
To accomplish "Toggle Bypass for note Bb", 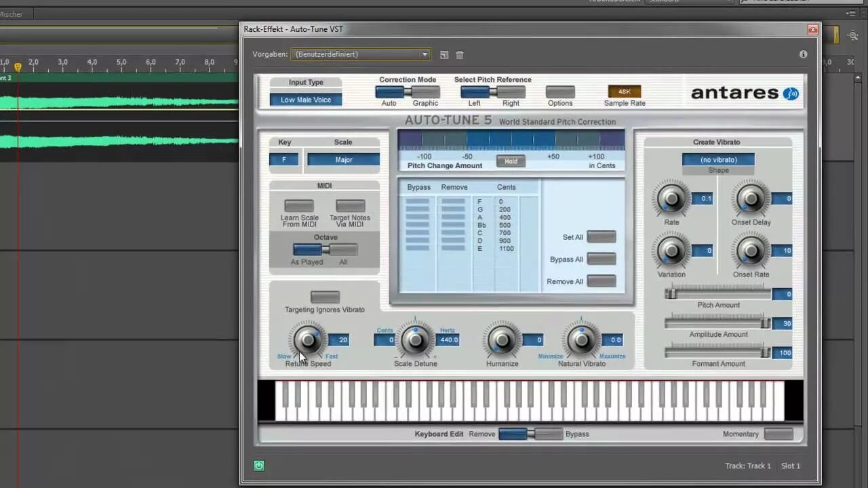I will [417, 225].
